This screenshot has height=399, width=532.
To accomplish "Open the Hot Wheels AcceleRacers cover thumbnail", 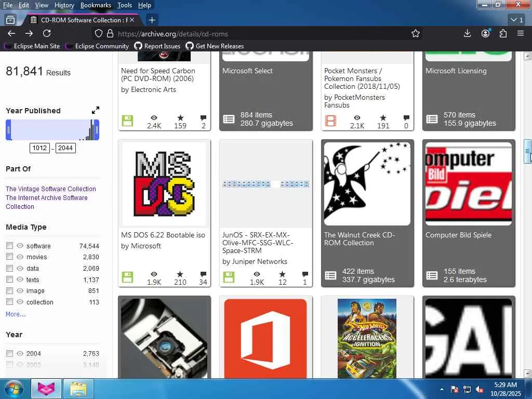I will 367,338.
